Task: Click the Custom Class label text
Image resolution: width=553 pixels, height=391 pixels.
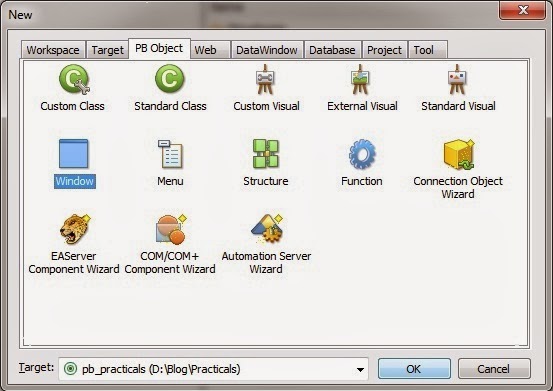Action: pos(72,106)
